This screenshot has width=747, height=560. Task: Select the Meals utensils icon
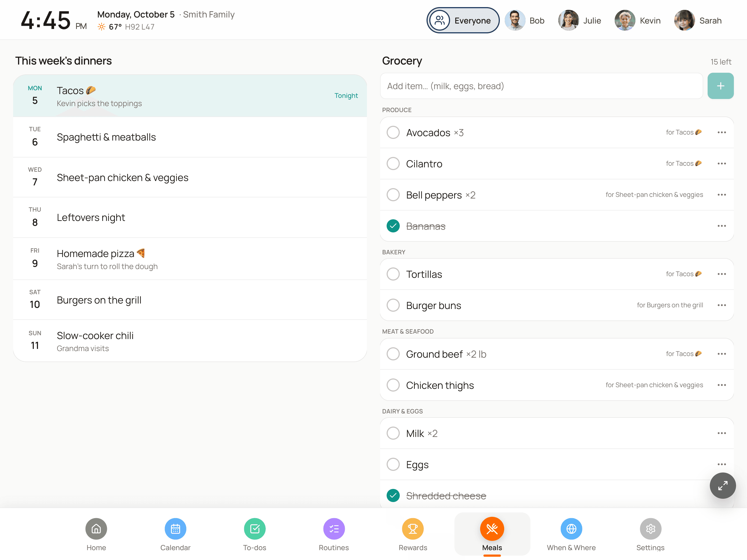492,529
